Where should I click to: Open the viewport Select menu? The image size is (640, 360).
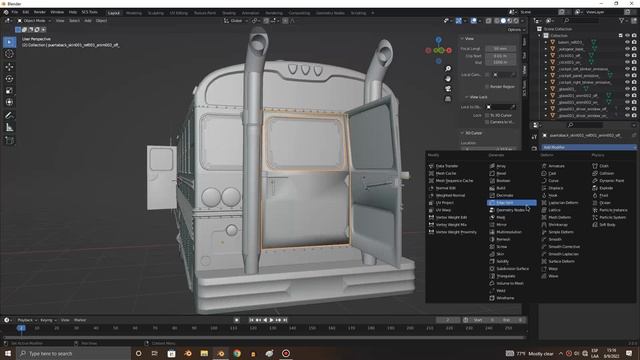[74, 20]
